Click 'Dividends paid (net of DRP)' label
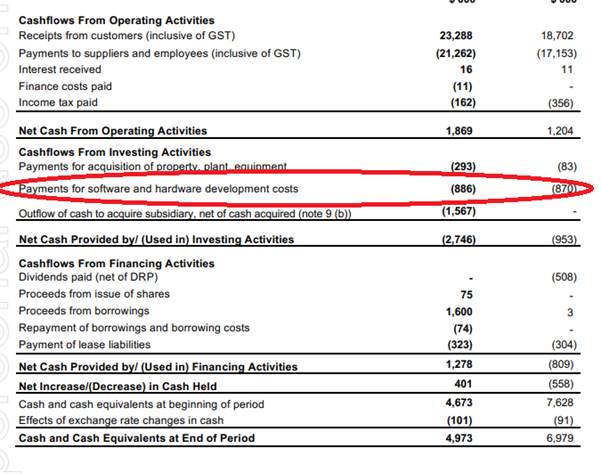 point(88,277)
